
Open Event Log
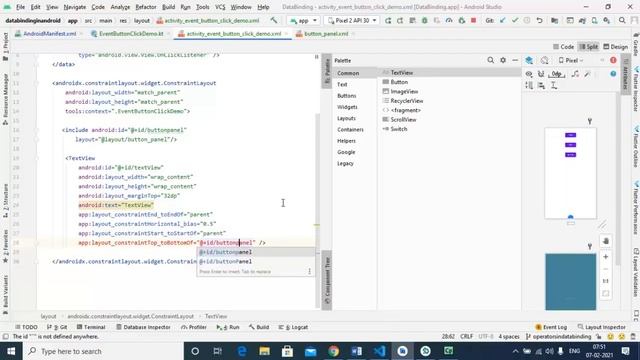pos(551,327)
